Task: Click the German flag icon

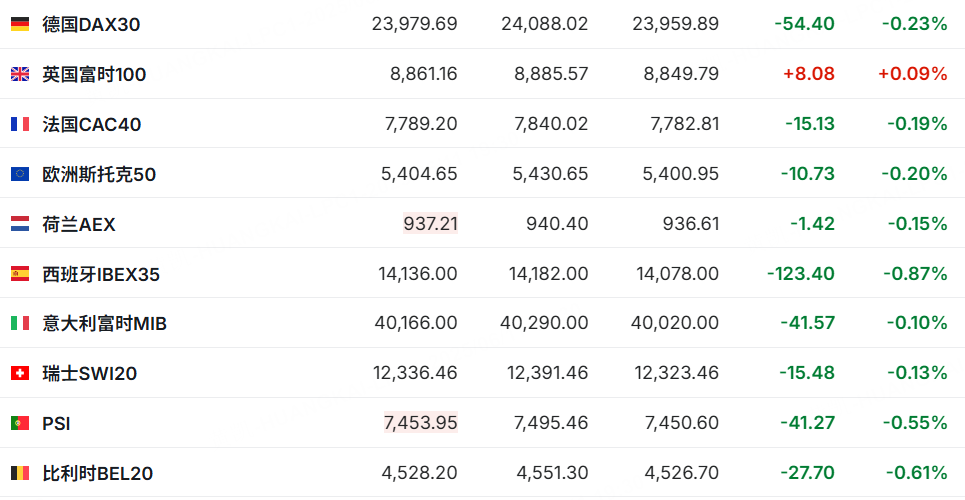Action: tap(20, 24)
